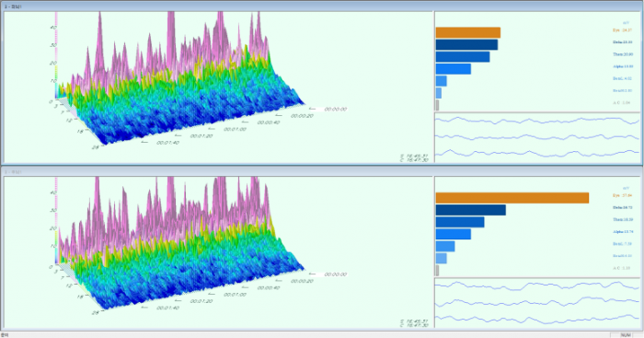Click the Eye value label in lower window
The image size is (644, 338).
click(622, 195)
